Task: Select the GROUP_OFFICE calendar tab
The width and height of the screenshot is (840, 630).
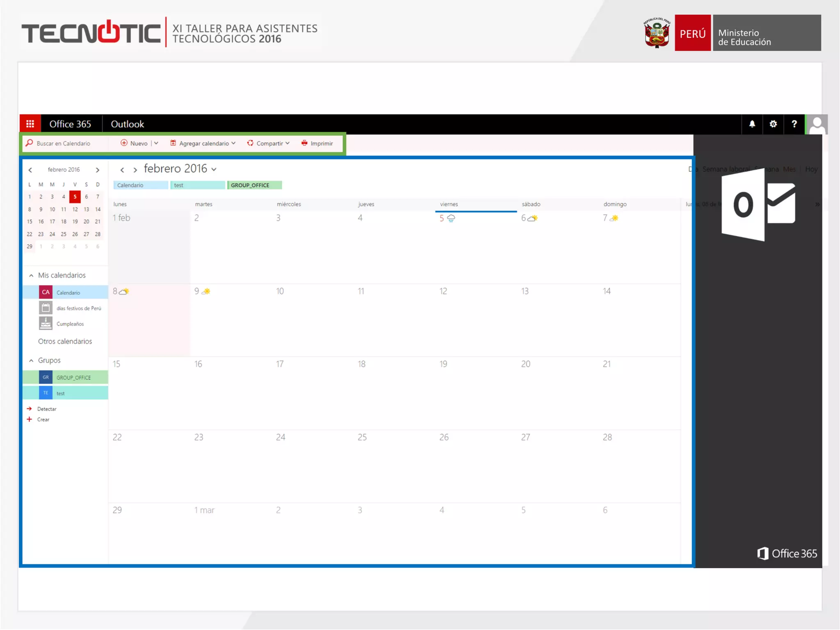Action: click(254, 185)
